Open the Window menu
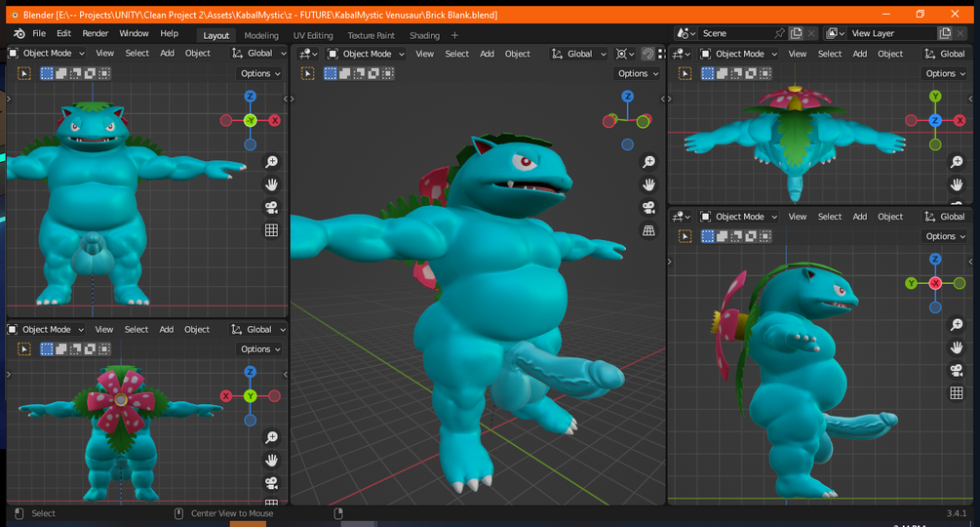 [134, 34]
